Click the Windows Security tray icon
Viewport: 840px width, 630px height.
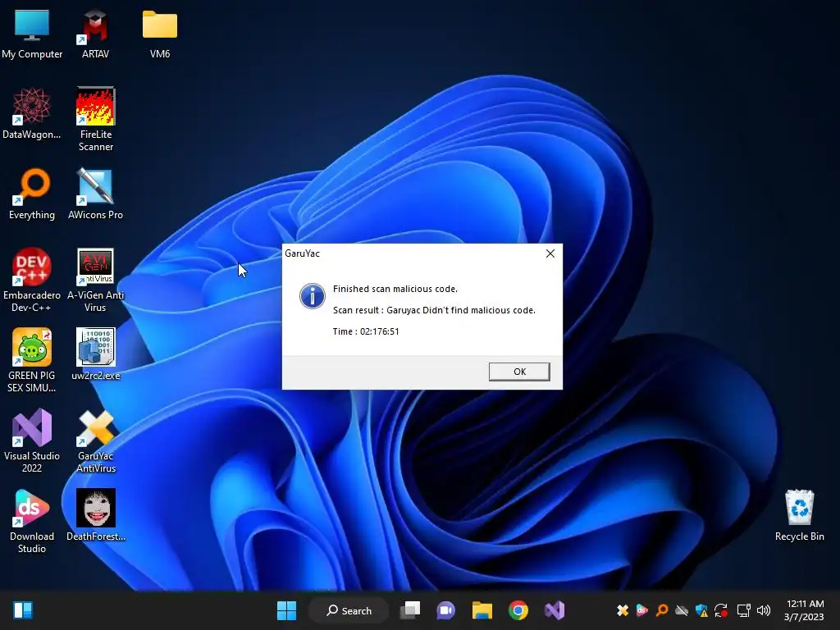coord(701,610)
